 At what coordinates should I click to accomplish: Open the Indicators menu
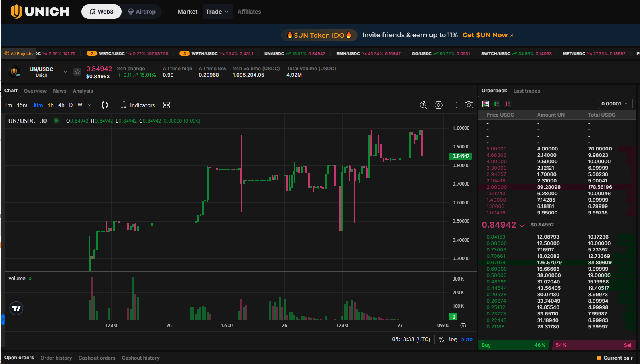click(138, 105)
